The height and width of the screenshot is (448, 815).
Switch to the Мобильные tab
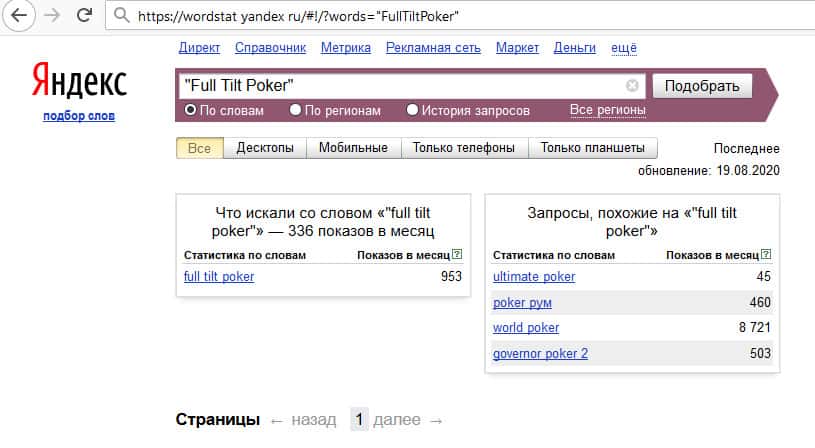click(353, 148)
